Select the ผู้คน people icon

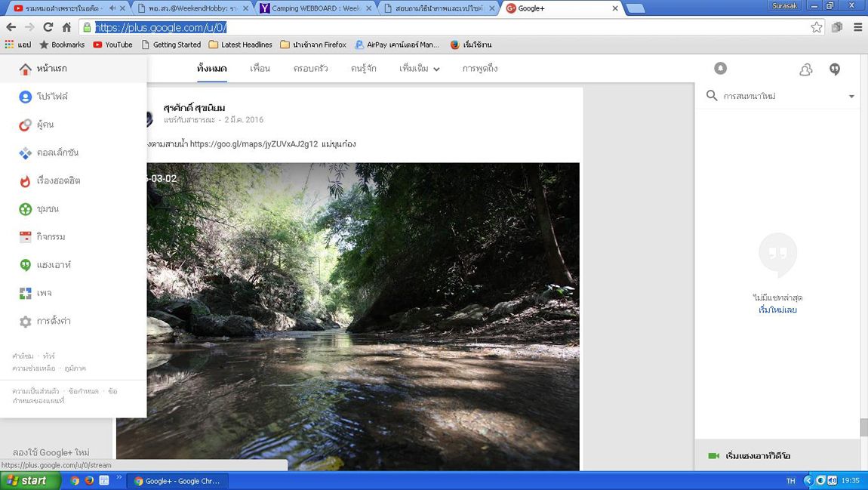pos(25,125)
